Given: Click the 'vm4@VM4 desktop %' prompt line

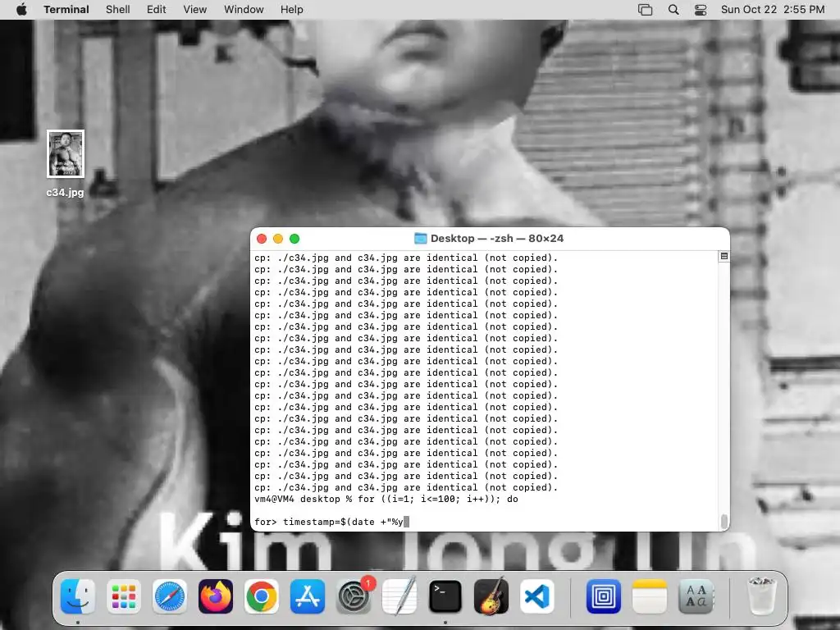Looking at the screenshot, I should pyautogui.click(x=386, y=499).
